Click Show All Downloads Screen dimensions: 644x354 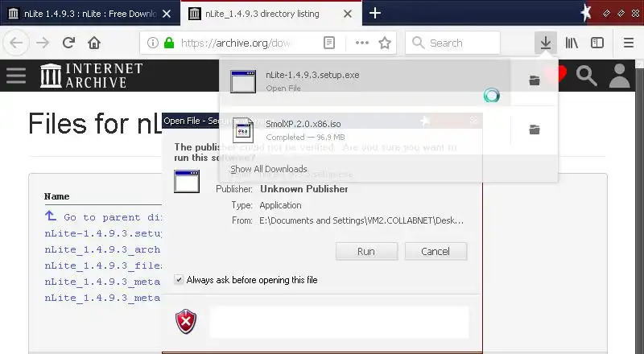pos(269,169)
